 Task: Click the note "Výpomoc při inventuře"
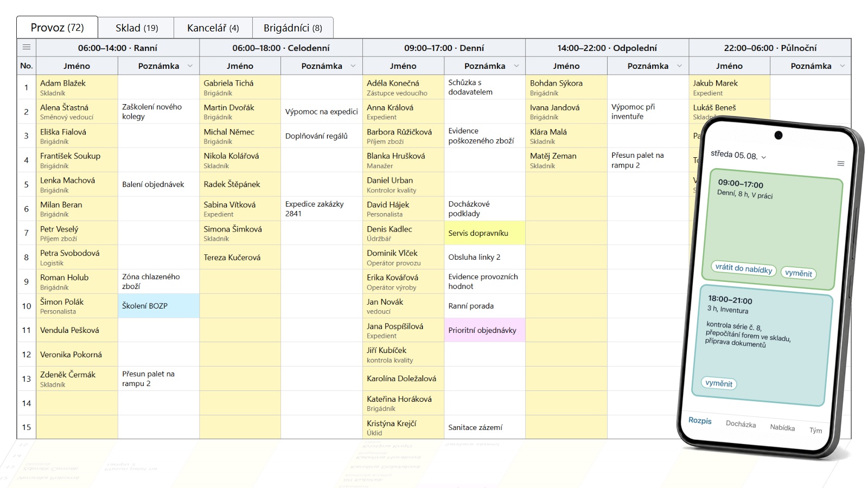(x=648, y=112)
